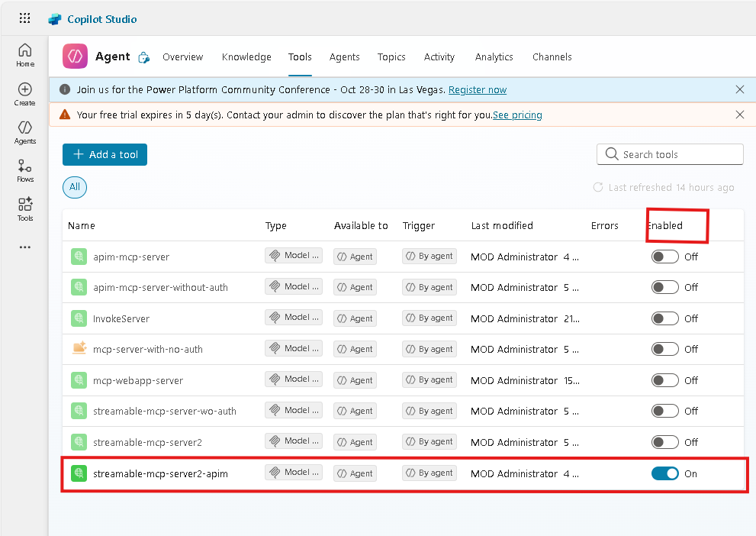Screen dimensions: 756x536
Task: Click the Trigger column header
Action: pyautogui.click(x=419, y=225)
